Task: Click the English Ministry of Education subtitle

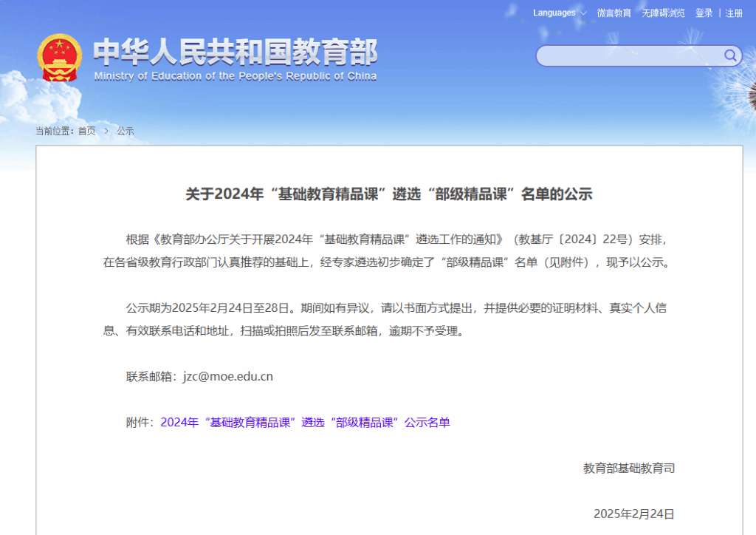Action: pyautogui.click(x=236, y=76)
